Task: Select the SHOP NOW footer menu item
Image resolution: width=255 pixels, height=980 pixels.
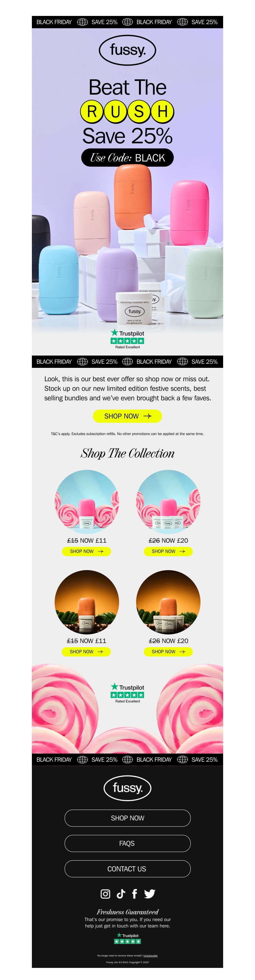Action: (127, 818)
